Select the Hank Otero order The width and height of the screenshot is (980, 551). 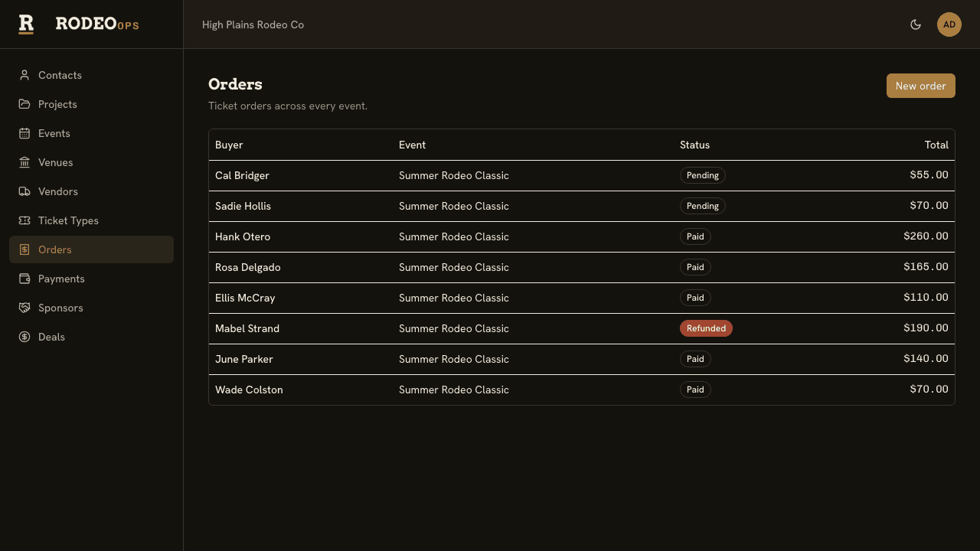tap(582, 236)
